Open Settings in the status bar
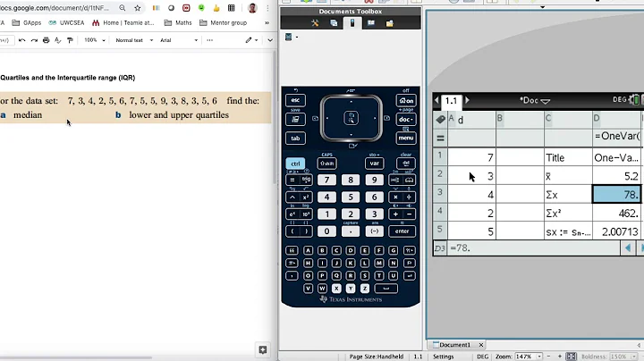 click(x=443, y=357)
